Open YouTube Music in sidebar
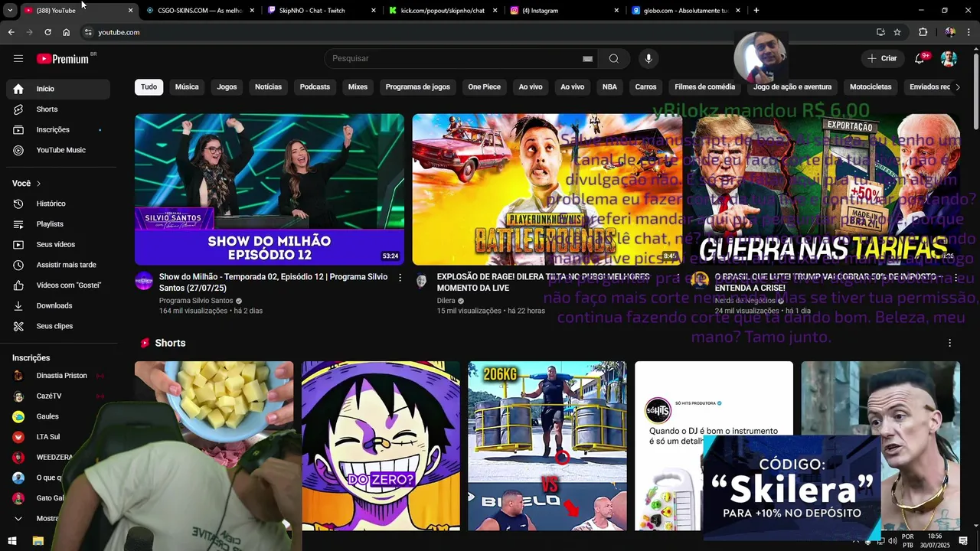The width and height of the screenshot is (980, 551). pos(58,150)
